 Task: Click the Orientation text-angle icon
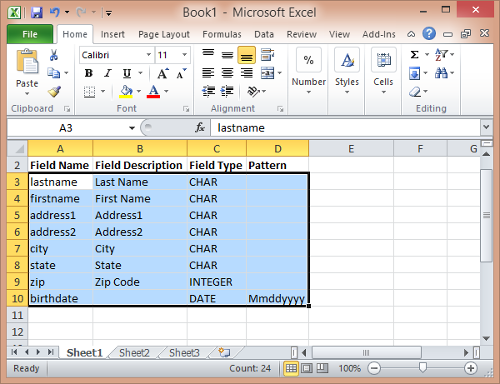[253, 91]
